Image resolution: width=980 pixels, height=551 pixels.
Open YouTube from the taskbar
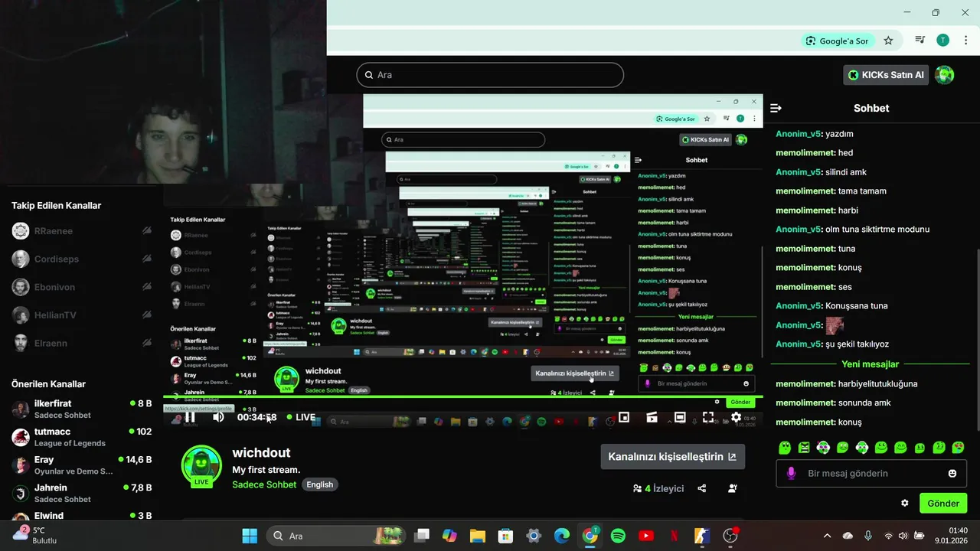pyautogui.click(x=646, y=536)
